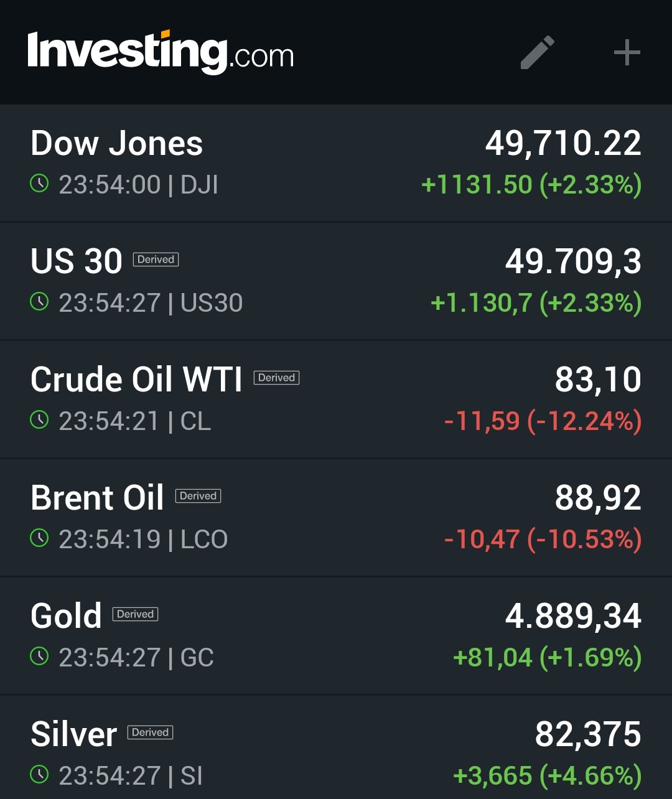
Task: Tap the Derived badge next to Gold
Action: pyautogui.click(x=135, y=614)
